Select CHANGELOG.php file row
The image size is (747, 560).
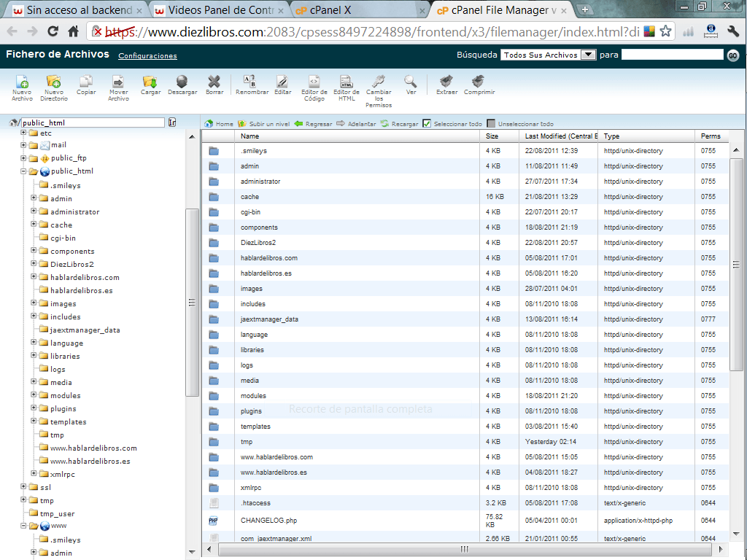pyautogui.click(x=465, y=521)
